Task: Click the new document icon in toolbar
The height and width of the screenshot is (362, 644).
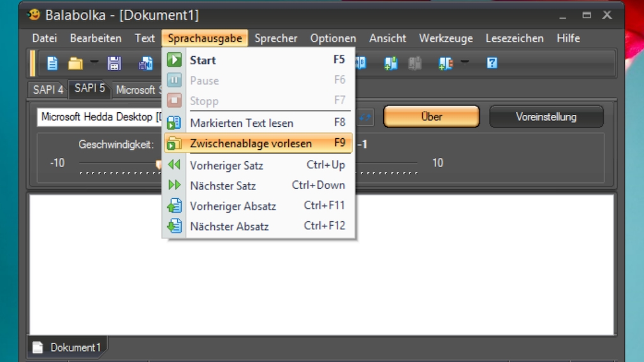Action: pyautogui.click(x=52, y=63)
